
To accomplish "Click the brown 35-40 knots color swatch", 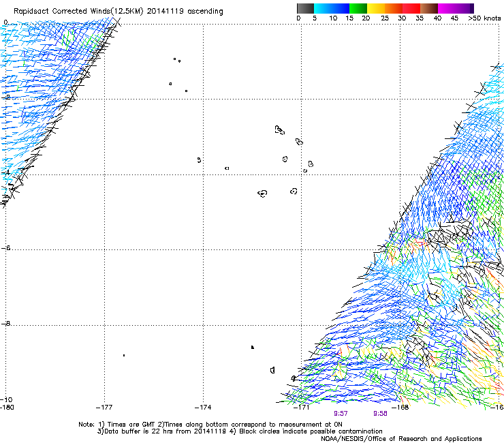I will 429,8.
